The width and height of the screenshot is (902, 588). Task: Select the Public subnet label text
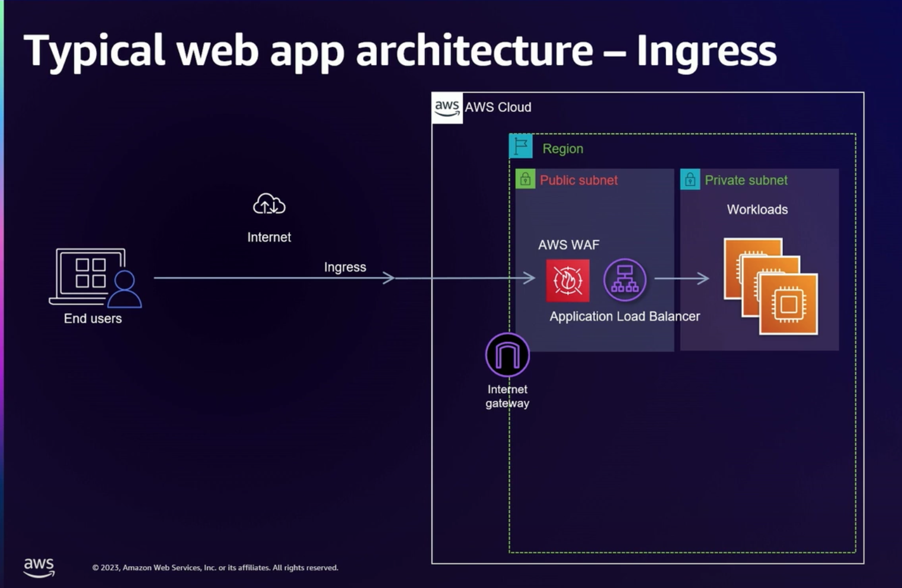[x=578, y=180]
